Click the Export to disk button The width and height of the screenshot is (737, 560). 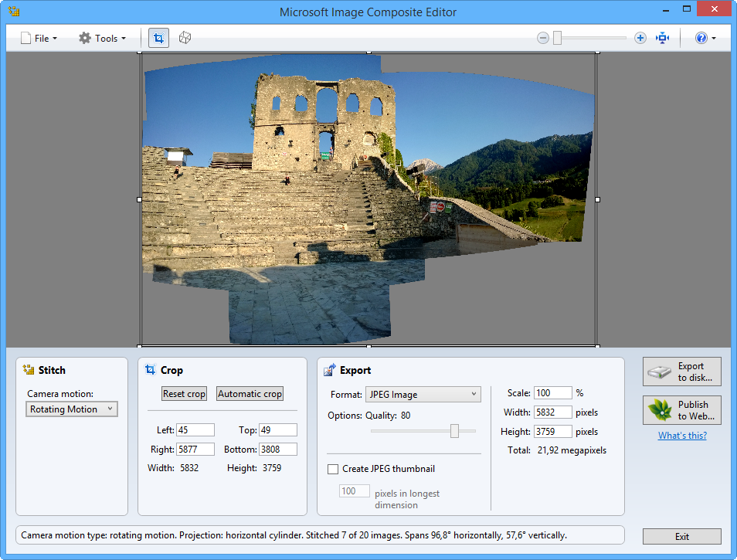(x=681, y=372)
